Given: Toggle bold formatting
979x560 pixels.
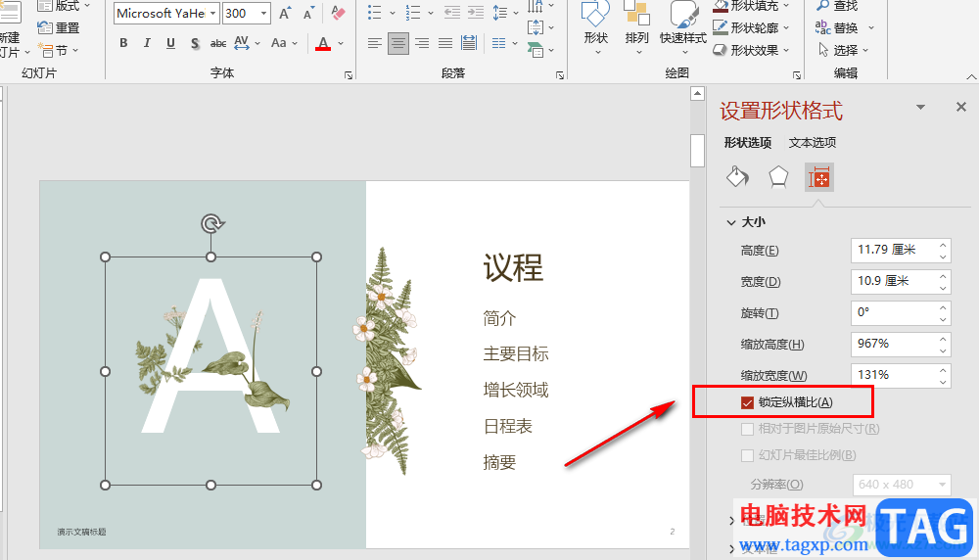Looking at the screenshot, I should (x=123, y=43).
